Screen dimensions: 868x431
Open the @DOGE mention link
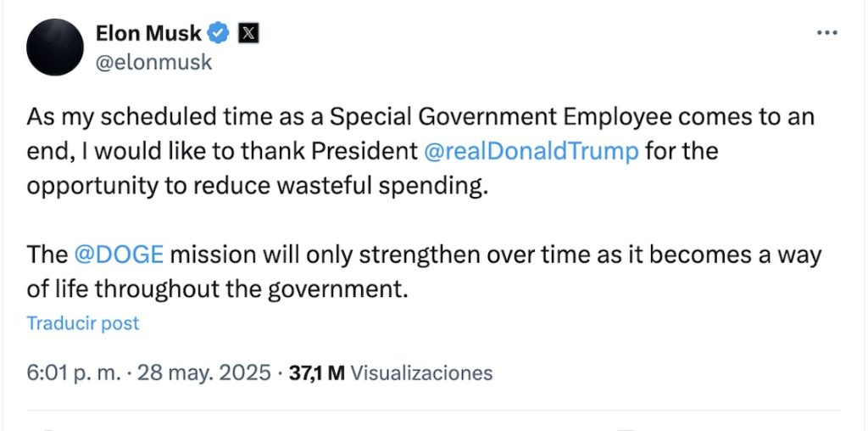pos(119,255)
